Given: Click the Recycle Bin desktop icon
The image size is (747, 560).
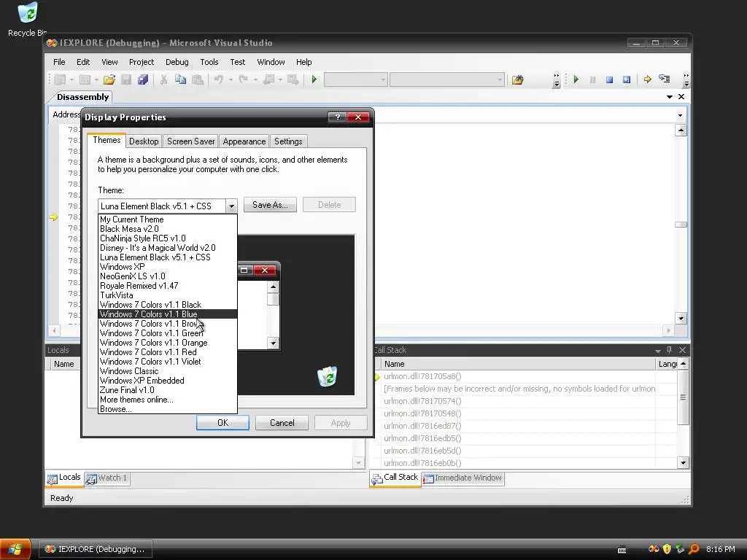Looking at the screenshot, I should click(27, 19).
